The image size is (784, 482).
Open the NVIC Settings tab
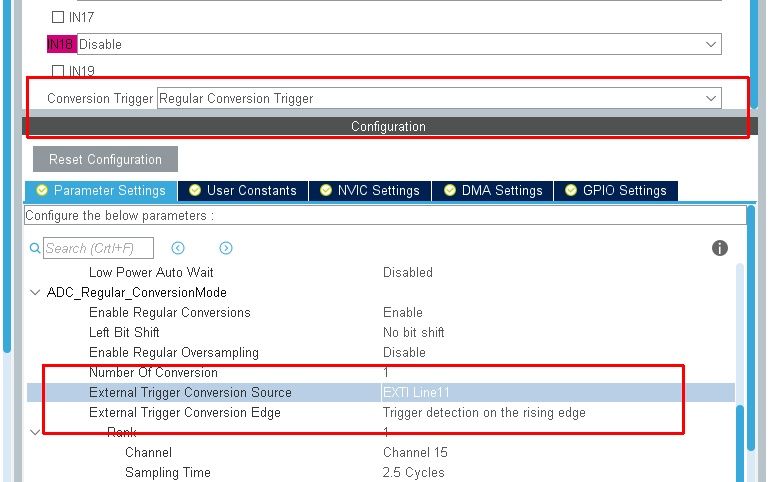[370, 190]
